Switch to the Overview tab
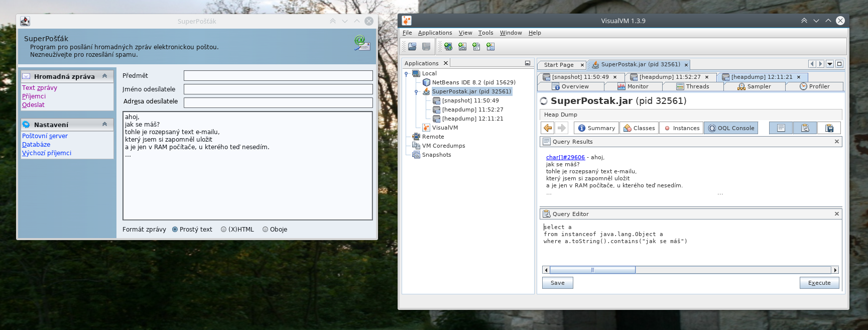 (570, 86)
